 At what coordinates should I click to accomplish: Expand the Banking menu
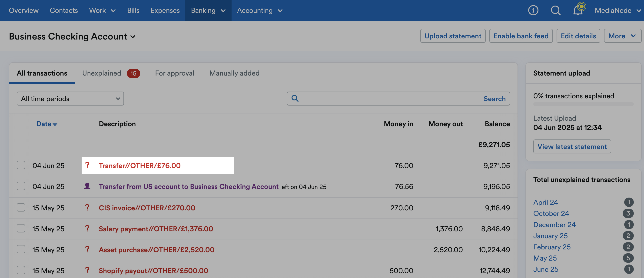[x=208, y=10]
